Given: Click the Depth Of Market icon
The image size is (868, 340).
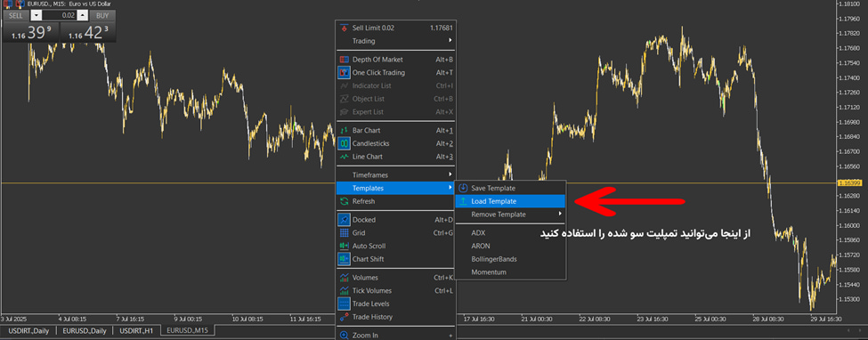Looking at the screenshot, I should (x=344, y=60).
